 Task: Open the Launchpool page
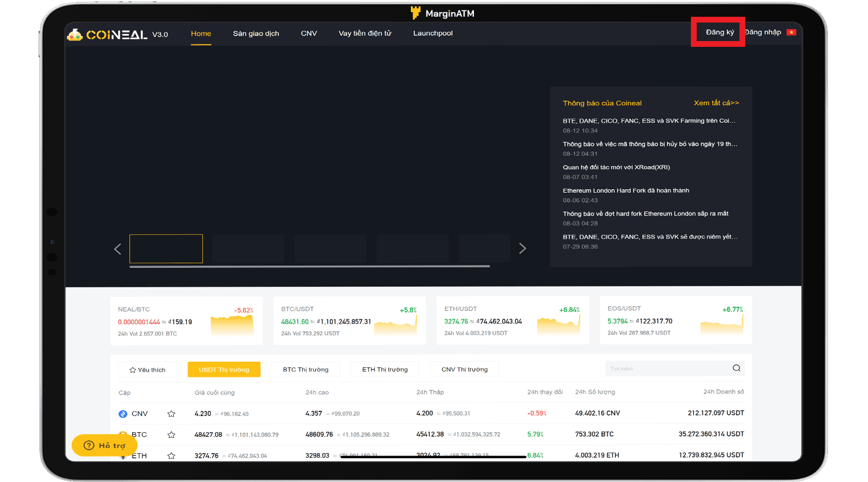[x=433, y=34]
